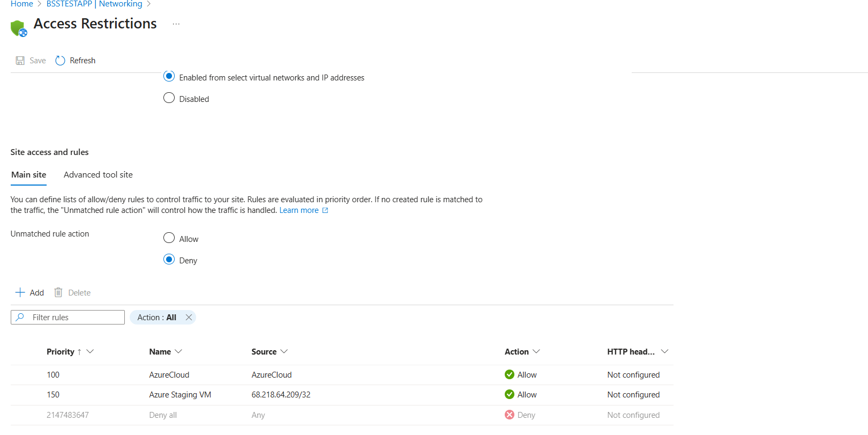Click the search magnifier in Filter rules
The image size is (868, 435).
[x=20, y=317]
